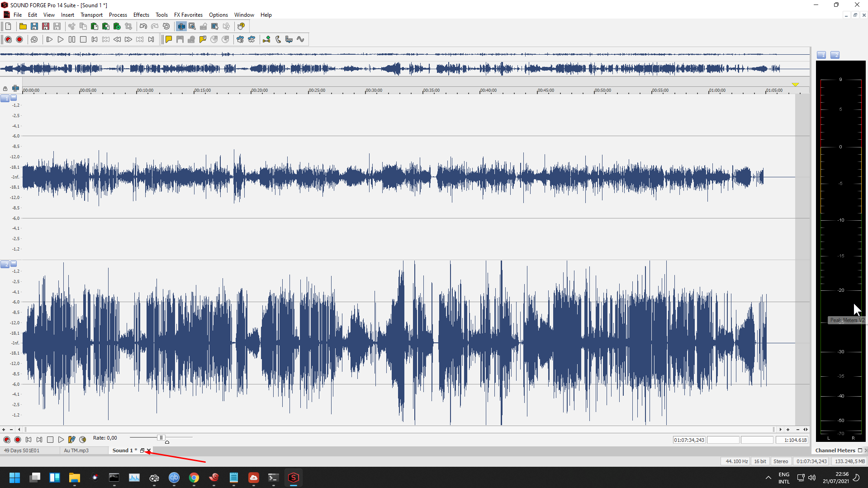Open the Effects menu
This screenshot has width=868, height=488.
(141, 15)
